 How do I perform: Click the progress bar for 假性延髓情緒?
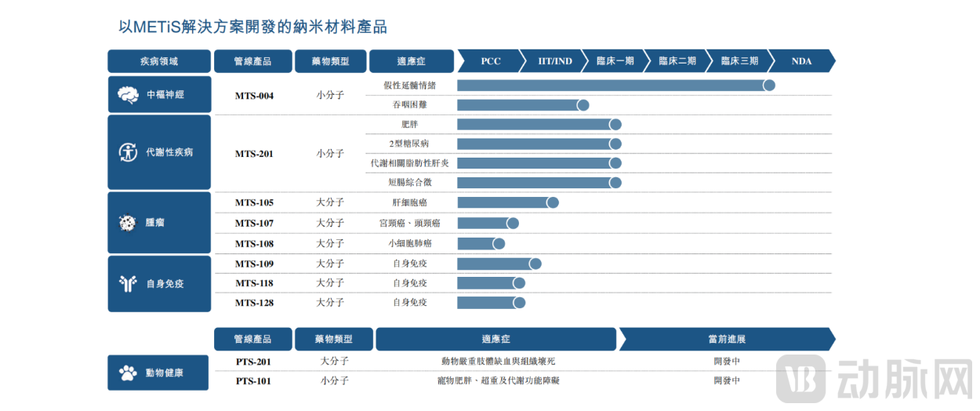click(x=616, y=85)
